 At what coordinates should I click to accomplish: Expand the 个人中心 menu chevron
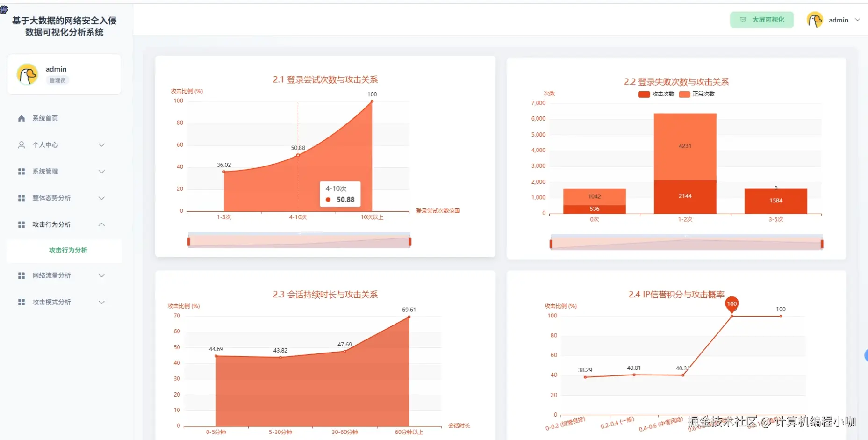(x=102, y=145)
